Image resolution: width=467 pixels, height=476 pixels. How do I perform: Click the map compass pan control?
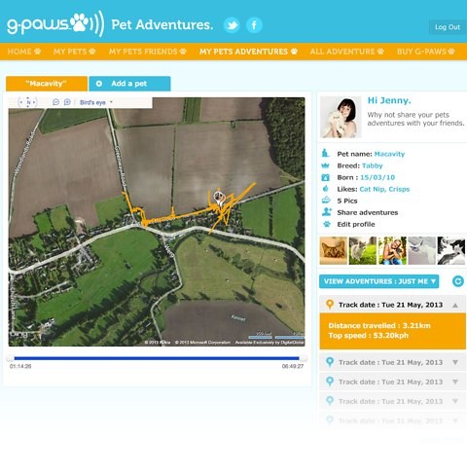[x=28, y=102]
